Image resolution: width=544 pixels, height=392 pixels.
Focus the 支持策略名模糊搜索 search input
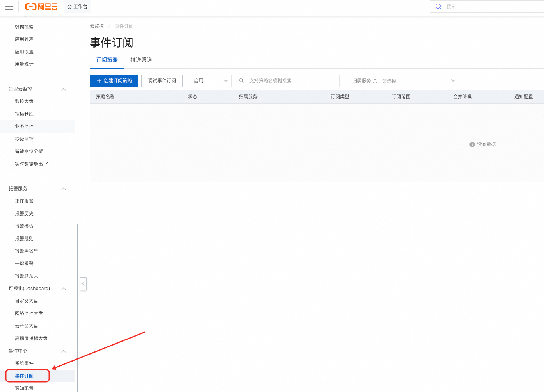pos(287,81)
